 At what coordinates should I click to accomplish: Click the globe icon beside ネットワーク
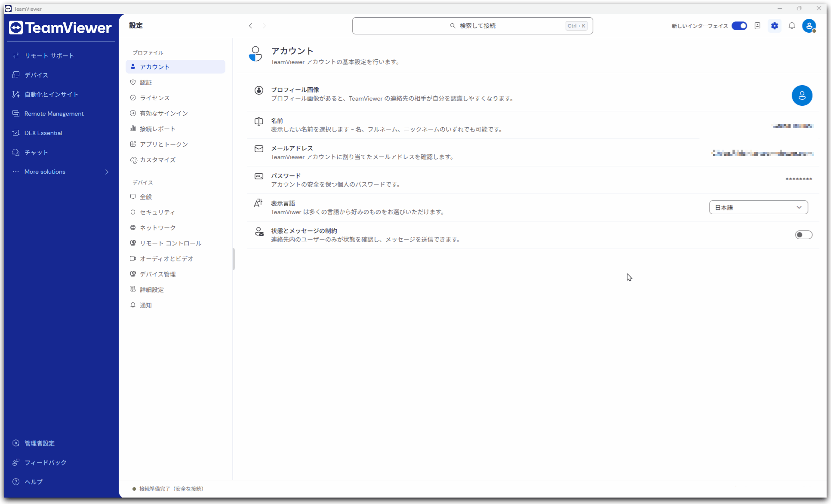coord(133,227)
